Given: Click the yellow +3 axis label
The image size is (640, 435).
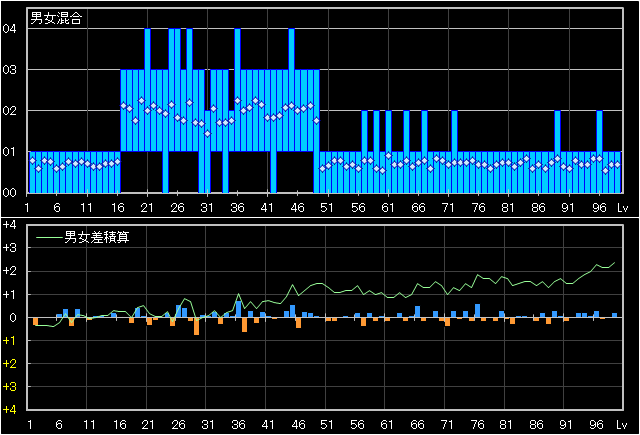Looking at the screenshot, I should 9,386.
